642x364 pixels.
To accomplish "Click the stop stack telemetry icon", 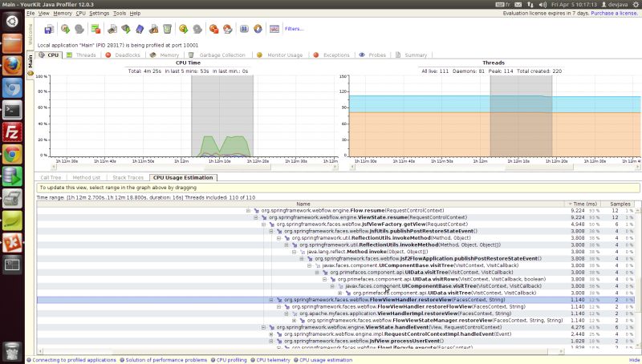I will (95, 29).
